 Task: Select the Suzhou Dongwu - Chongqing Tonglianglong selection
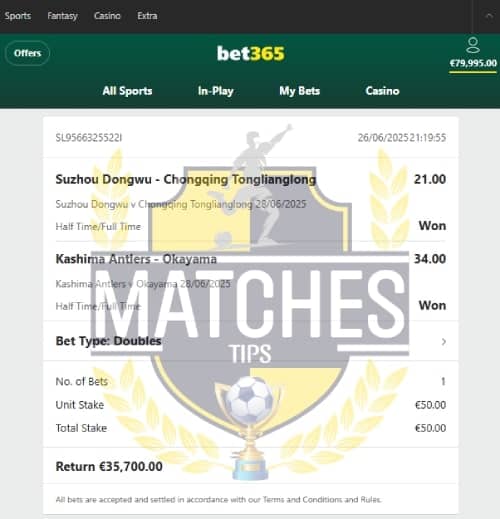tap(186, 179)
